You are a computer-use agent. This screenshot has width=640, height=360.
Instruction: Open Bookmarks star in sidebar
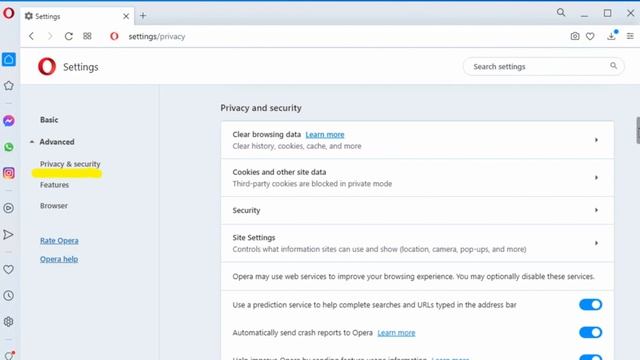[9, 86]
